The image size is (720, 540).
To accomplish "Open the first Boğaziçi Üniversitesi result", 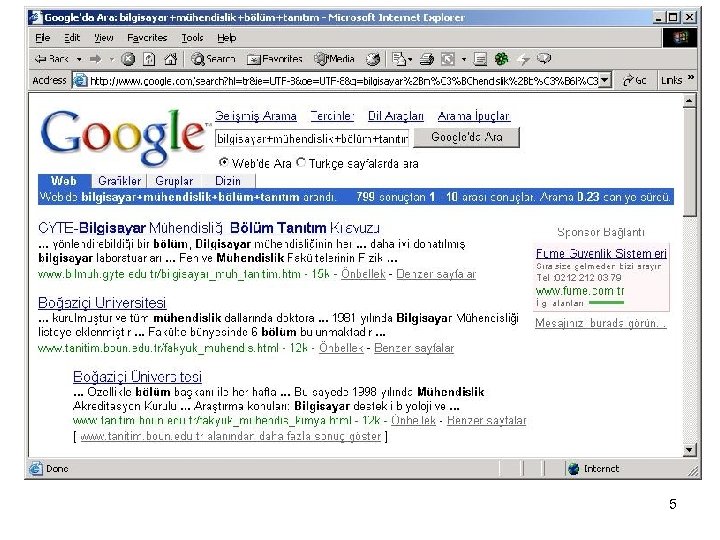I will tap(102, 303).
